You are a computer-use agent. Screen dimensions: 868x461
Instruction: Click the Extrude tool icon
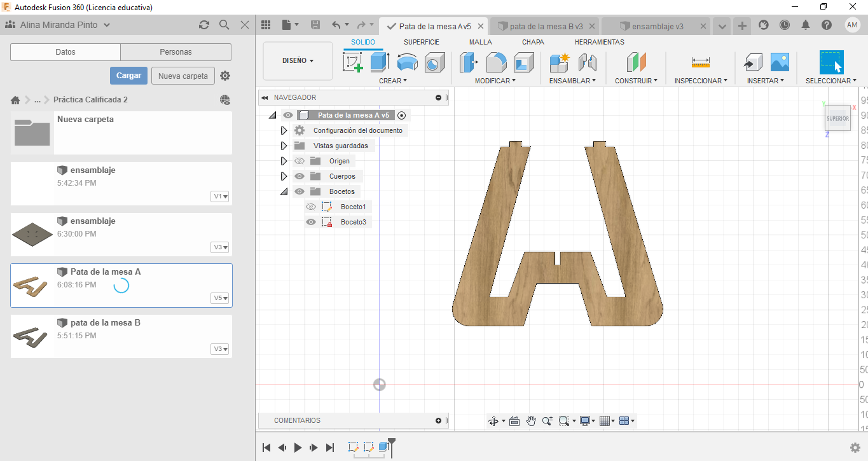[380, 62]
